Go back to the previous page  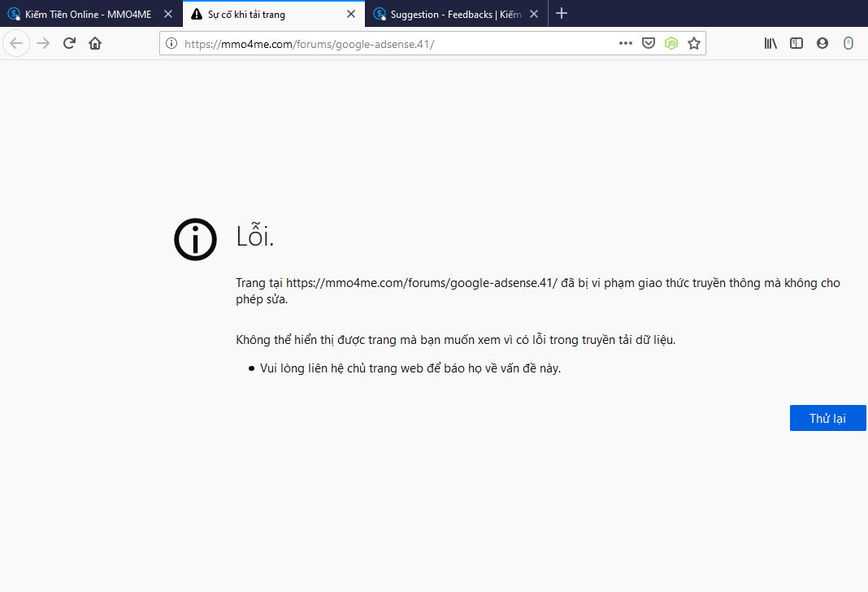click(x=16, y=43)
